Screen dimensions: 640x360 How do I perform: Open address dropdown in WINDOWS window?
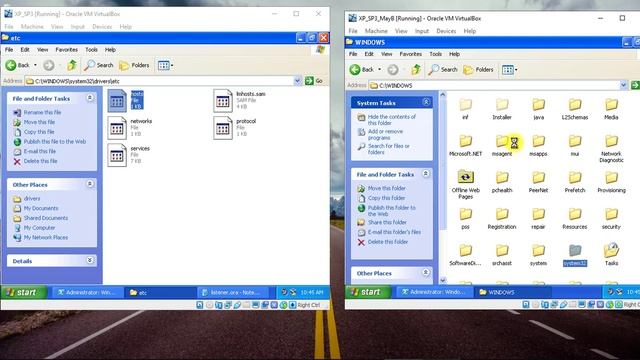click(623, 85)
